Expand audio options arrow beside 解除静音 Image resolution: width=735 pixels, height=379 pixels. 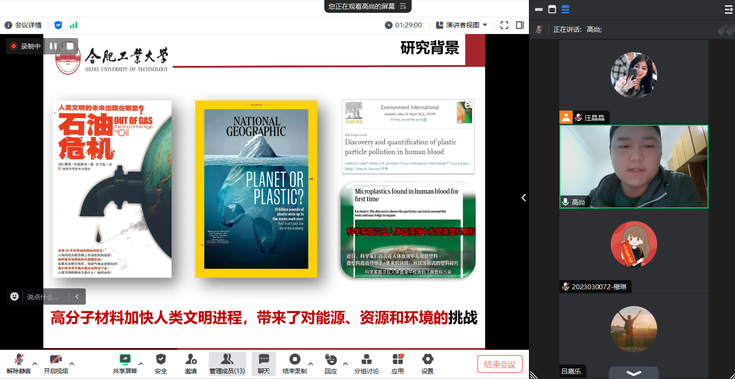(35, 364)
